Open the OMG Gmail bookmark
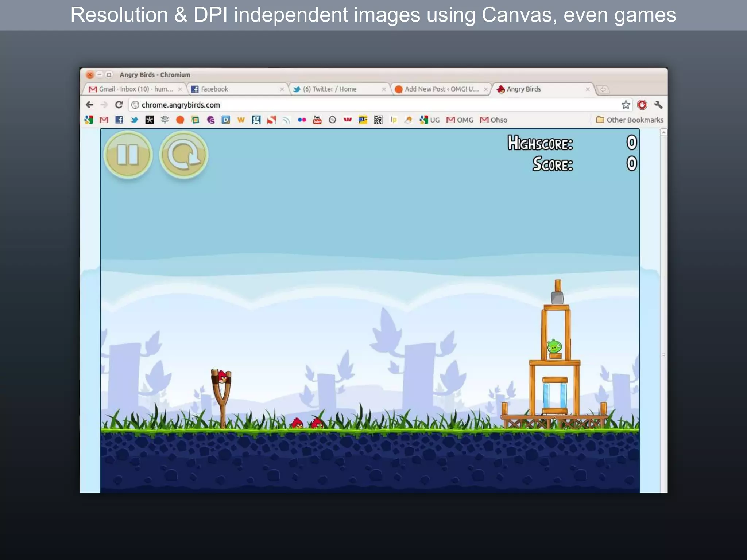Screen dimensions: 747x560 (x=460, y=120)
